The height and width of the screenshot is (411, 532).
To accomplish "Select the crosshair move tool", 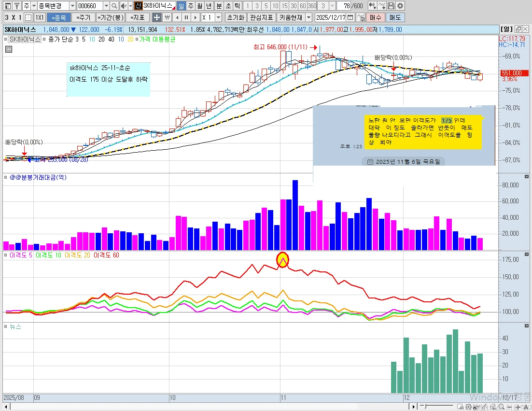I will pyautogui.click(x=157, y=17).
